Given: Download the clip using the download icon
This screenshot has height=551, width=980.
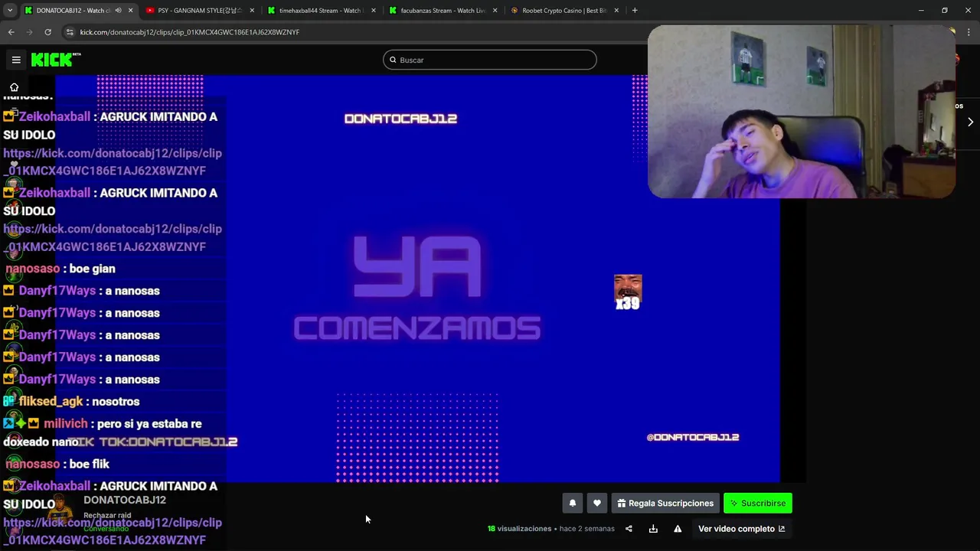Looking at the screenshot, I should click(x=653, y=529).
